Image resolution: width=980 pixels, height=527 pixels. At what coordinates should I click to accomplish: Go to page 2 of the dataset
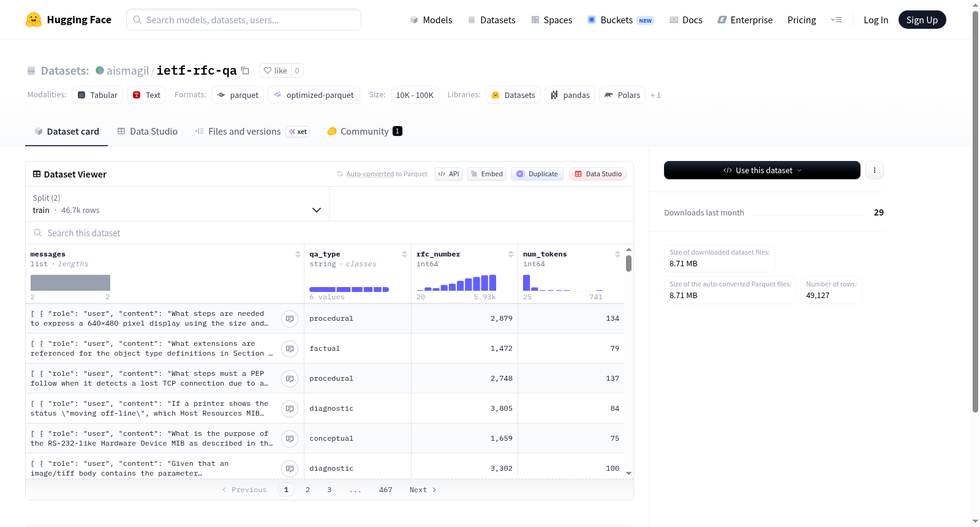tap(307, 490)
